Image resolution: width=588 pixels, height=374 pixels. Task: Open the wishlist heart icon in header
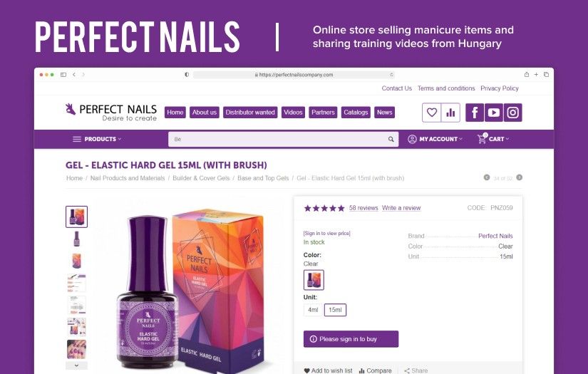pyautogui.click(x=432, y=113)
